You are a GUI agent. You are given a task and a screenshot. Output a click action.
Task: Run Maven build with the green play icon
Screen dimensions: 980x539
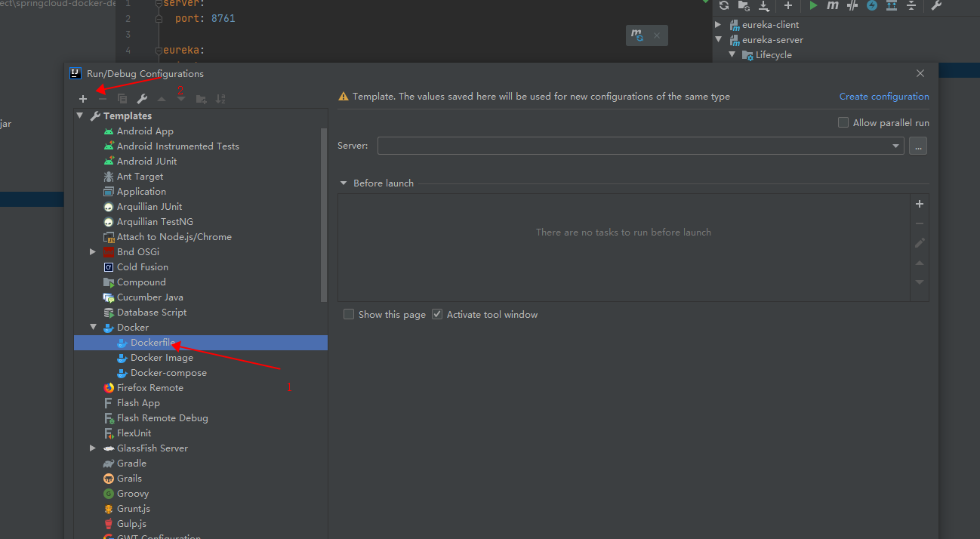813,5
